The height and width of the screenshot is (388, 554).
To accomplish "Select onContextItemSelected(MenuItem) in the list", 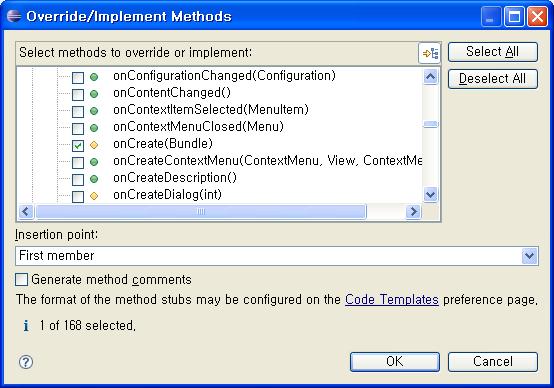I will coord(211,110).
